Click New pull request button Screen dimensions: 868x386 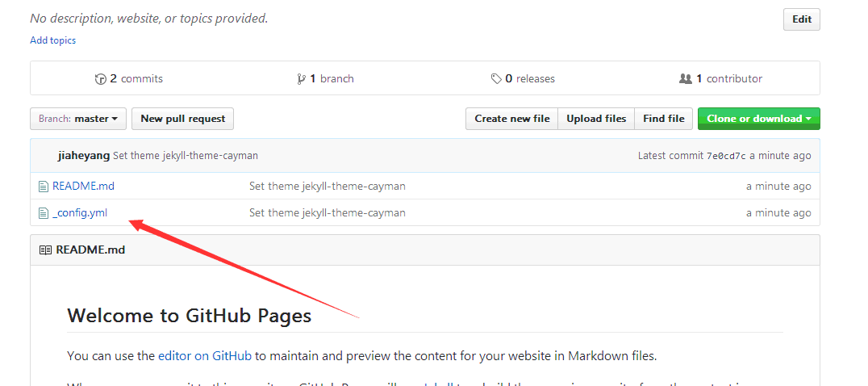click(182, 119)
